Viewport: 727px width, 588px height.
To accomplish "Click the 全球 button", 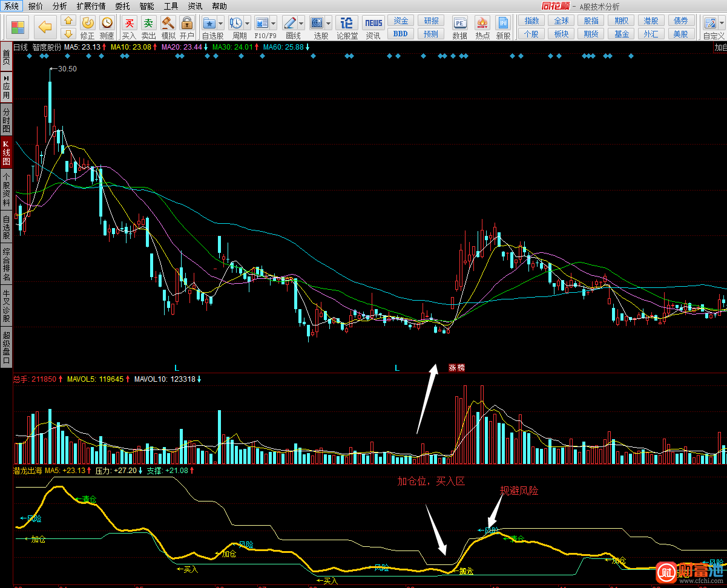I will (x=562, y=21).
